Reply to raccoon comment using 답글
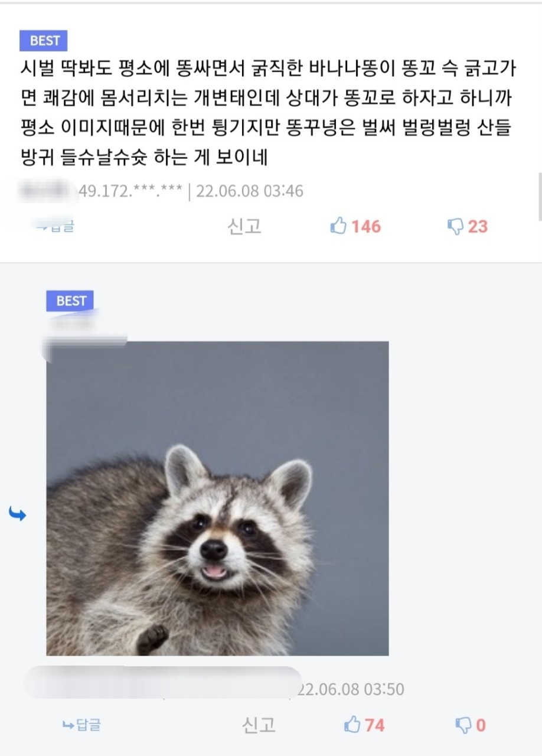The height and width of the screenshot is (756, 542). point(81,725)
